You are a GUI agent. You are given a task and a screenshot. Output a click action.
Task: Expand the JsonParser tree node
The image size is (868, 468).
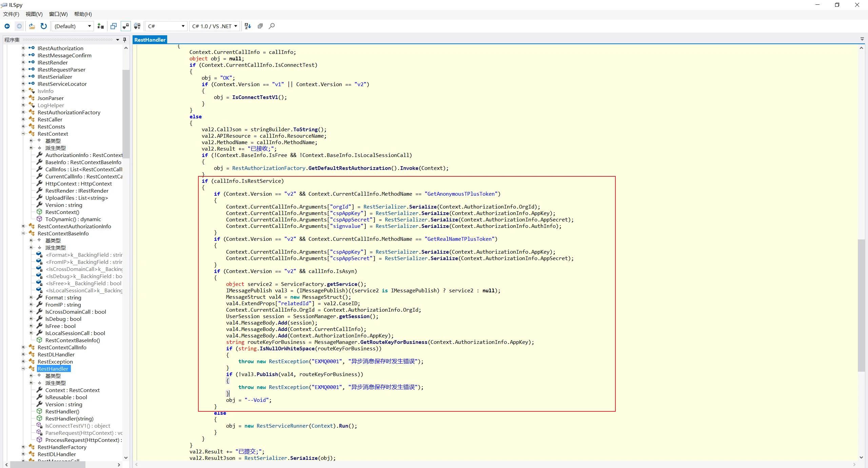23,98
